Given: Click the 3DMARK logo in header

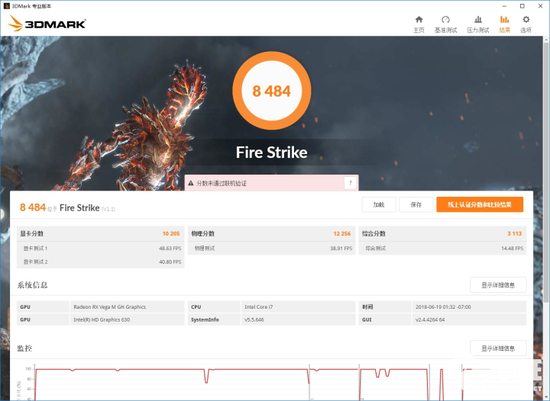Looking at the screenshot, I should tap(47, 23).
